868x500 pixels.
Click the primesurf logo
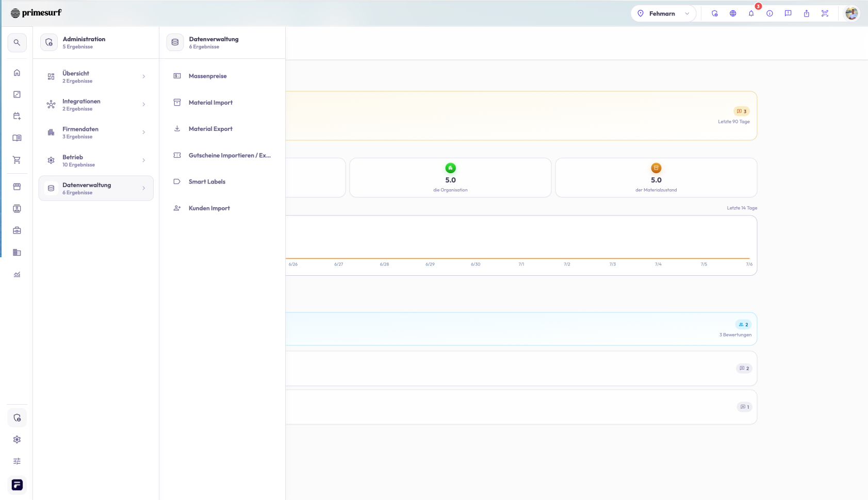[x=36, y=13]
